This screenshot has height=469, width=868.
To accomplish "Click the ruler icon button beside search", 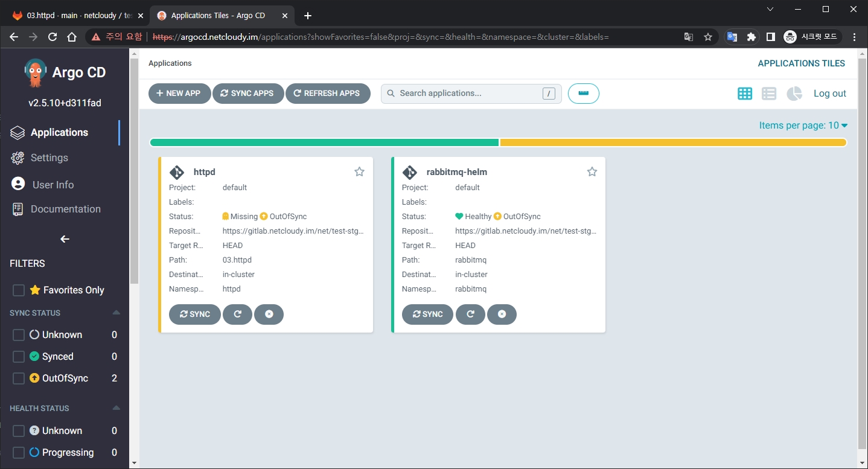I will coord(583,94).
